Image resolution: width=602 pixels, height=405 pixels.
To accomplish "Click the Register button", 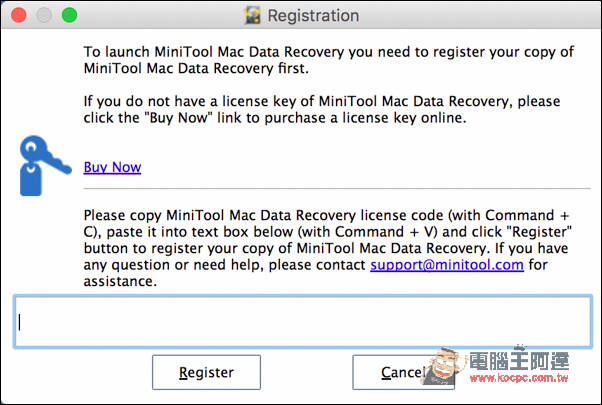I will pyautogui.click(x=206, y=372).
